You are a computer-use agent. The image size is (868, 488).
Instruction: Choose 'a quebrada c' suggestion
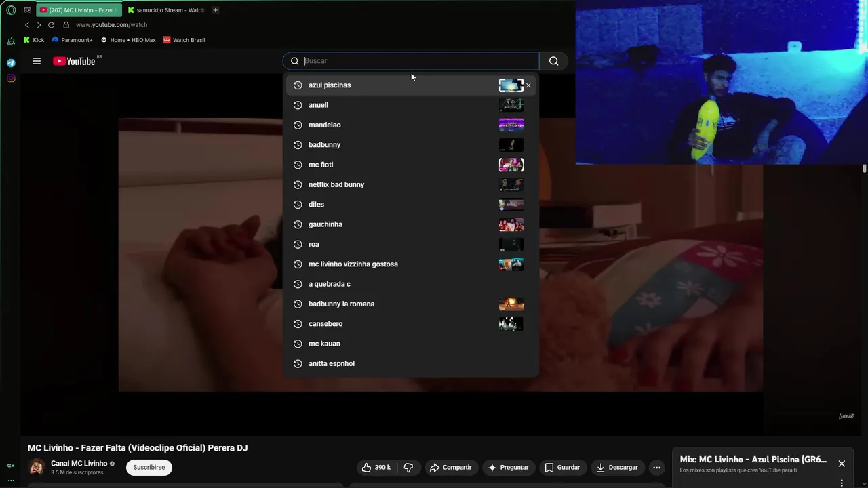coord(410,284)
